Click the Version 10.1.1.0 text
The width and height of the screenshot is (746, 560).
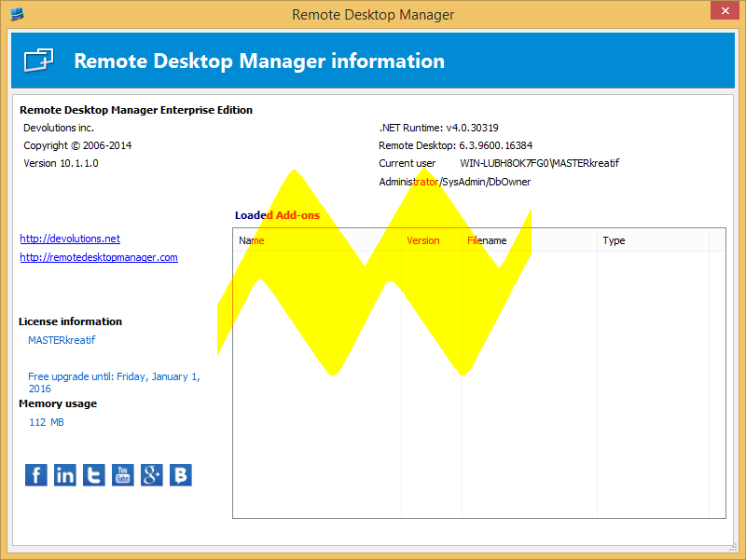point(61,163)
